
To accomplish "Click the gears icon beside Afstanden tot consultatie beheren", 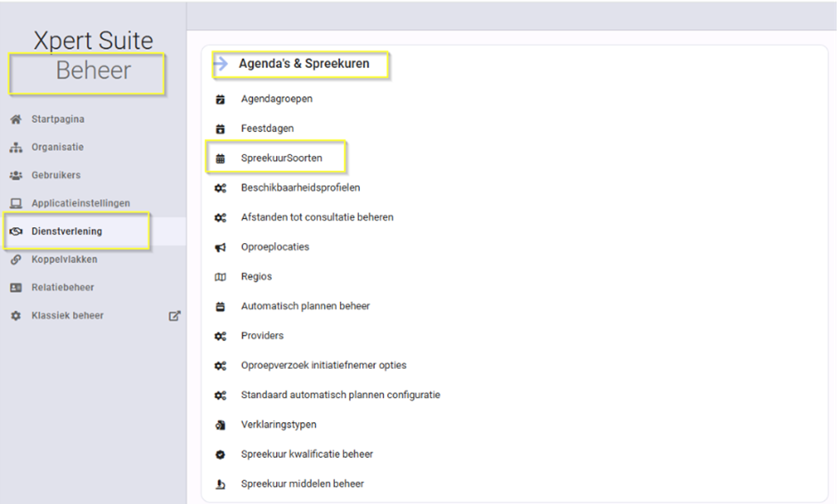I will 221,218.
